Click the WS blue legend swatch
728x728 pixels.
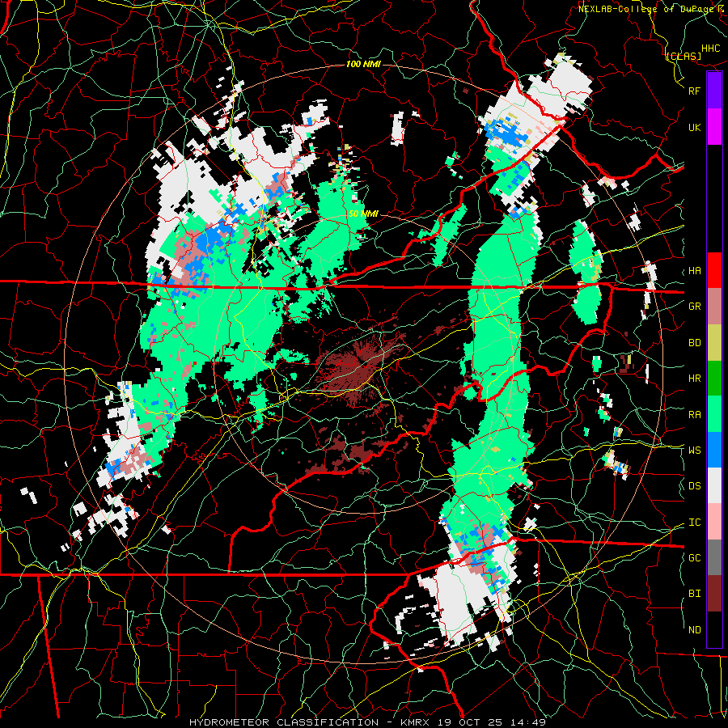tap(714, 450)
